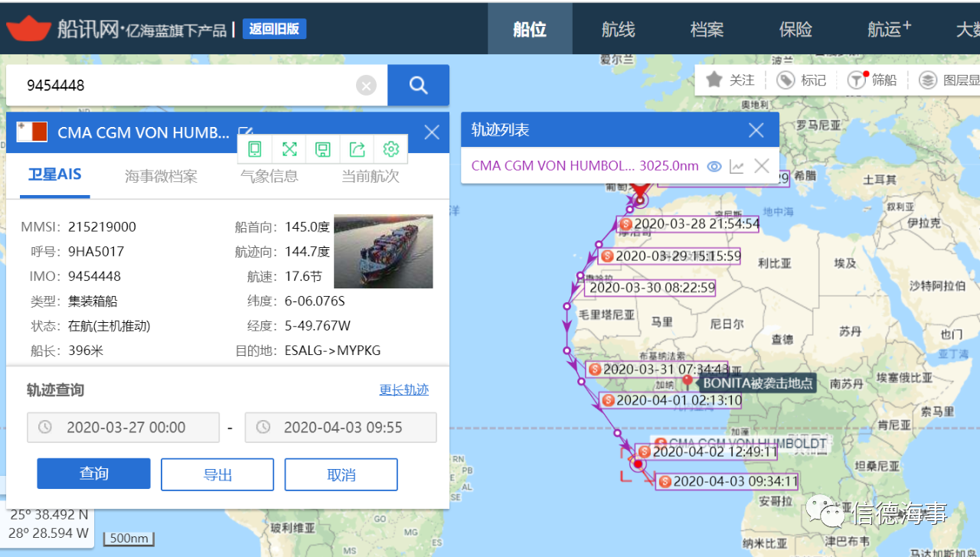The height and width of the screenshot is (557, 980).
Task: Click the end date field 2020-04-03 09:55
Action: tap(341, 427)
